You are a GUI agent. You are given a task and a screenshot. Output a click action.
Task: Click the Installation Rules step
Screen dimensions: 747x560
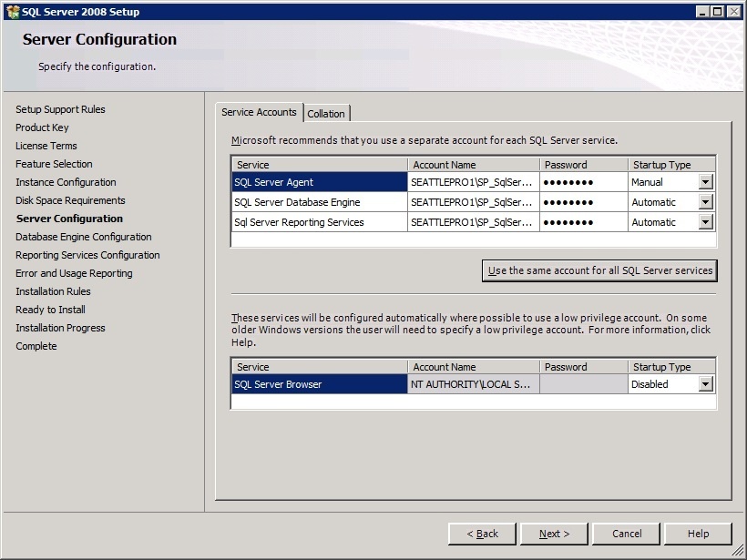(x=53, y=291)
